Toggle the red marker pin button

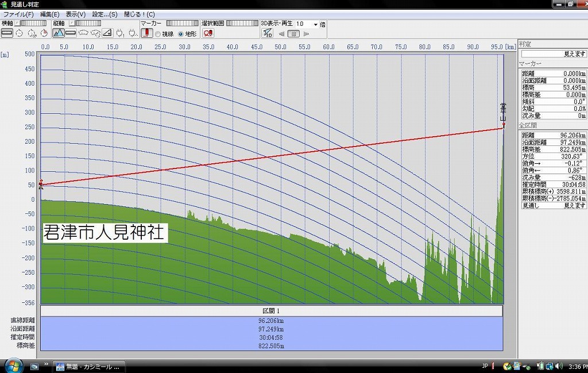pyautogui.click(x=146, y=33)
